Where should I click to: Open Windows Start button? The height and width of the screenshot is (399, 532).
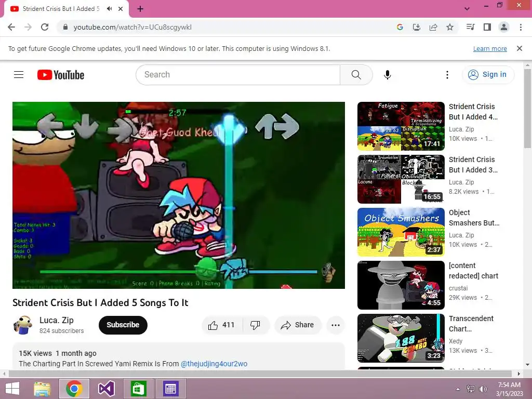click(x=12, y=389)
